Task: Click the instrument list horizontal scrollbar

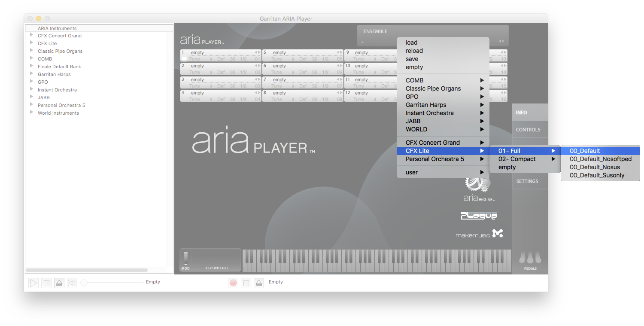Action: (87, 270)
